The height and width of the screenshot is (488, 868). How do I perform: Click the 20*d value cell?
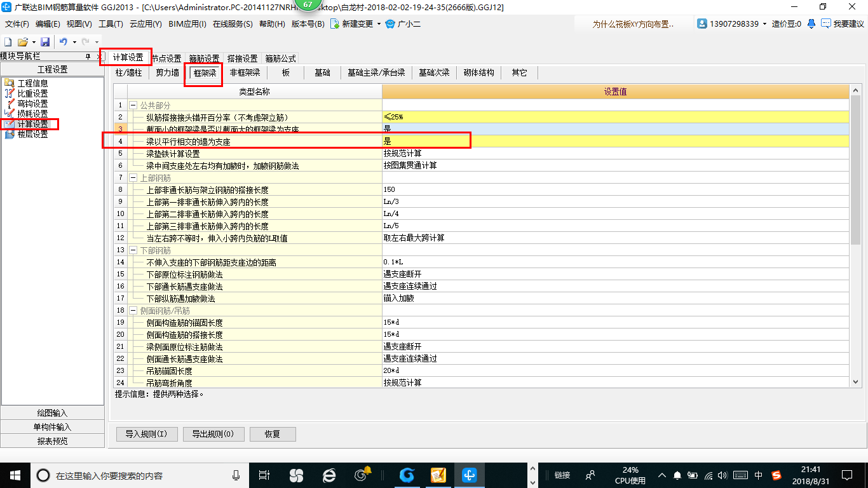(615, 370)
